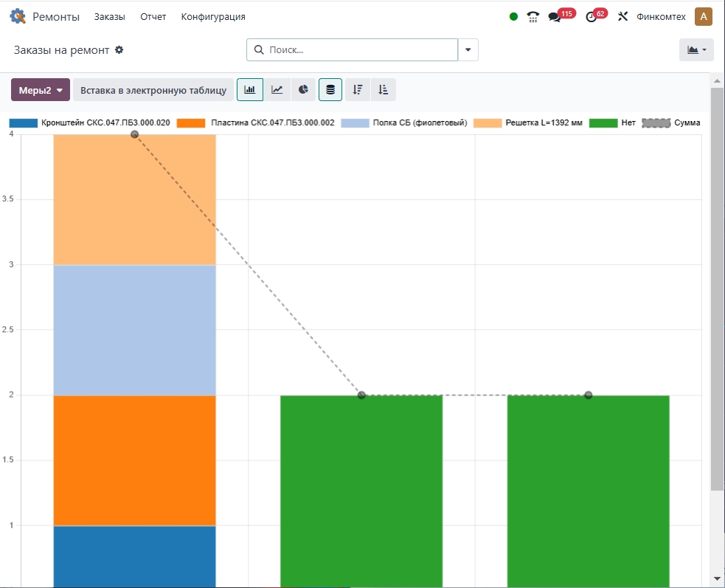Open search options dropdown arrow
Viewport: 725px width, 588px height.
(x=468, y=50)
